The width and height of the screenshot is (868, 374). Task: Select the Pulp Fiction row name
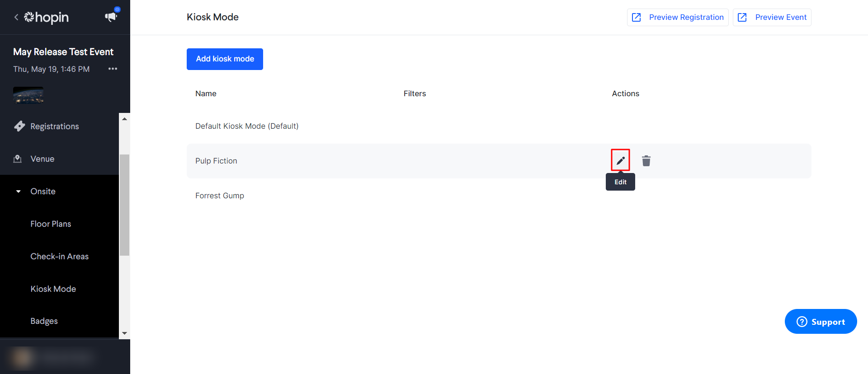click(216, 161)
